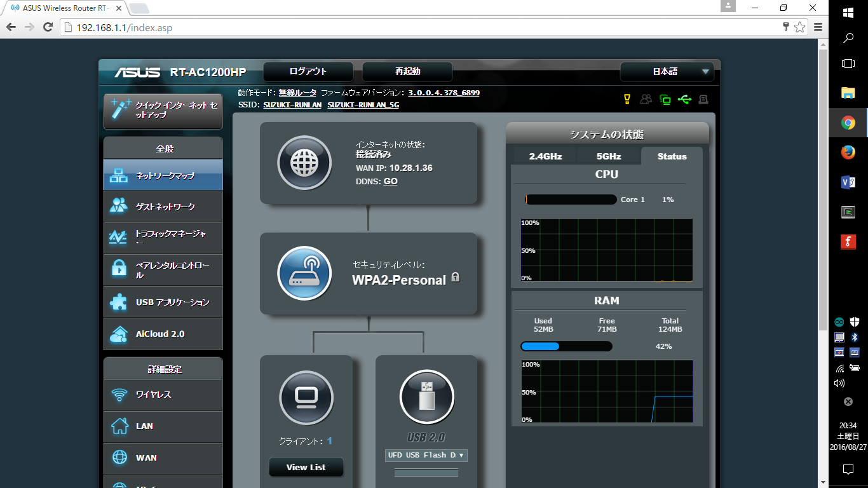Viewport: 868px width, 488px height.
Task: Click the USB 2.0 flash drive icon
Action: click(426, 397)
